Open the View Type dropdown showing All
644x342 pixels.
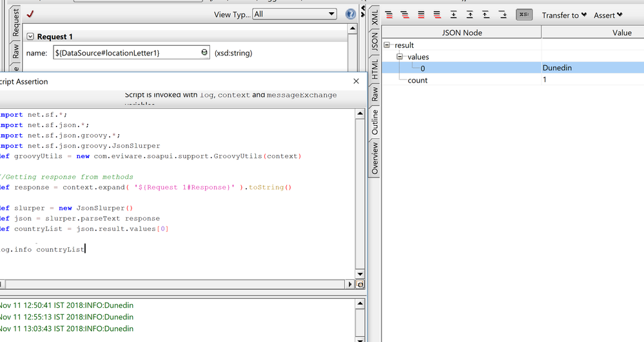[x=295, y=14]
